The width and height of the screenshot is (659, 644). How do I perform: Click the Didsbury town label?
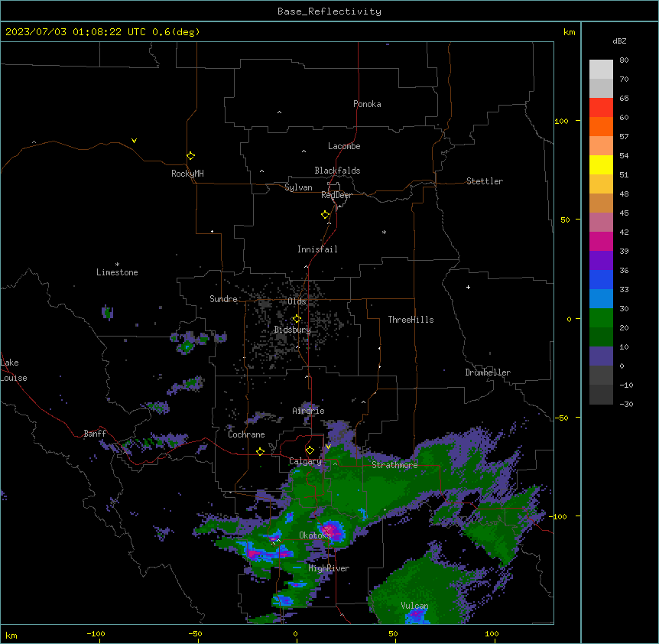pyautogui.click(x=293, y=330)
